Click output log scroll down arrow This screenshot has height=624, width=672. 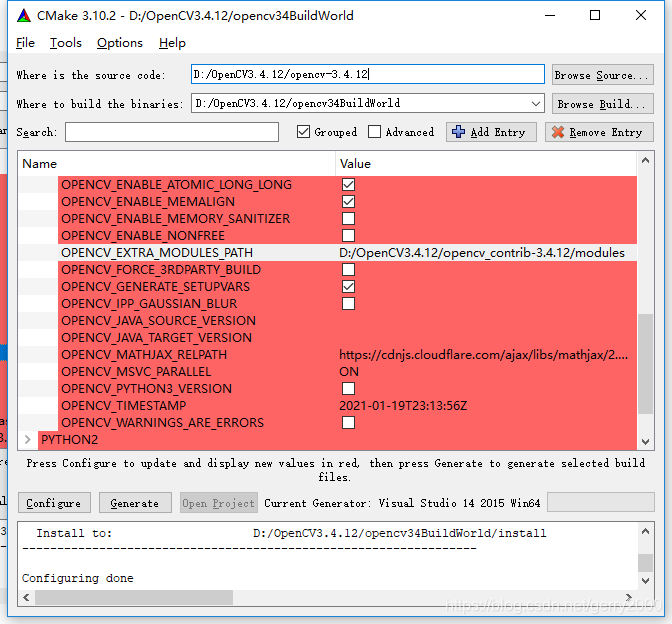tap(645, 581)
